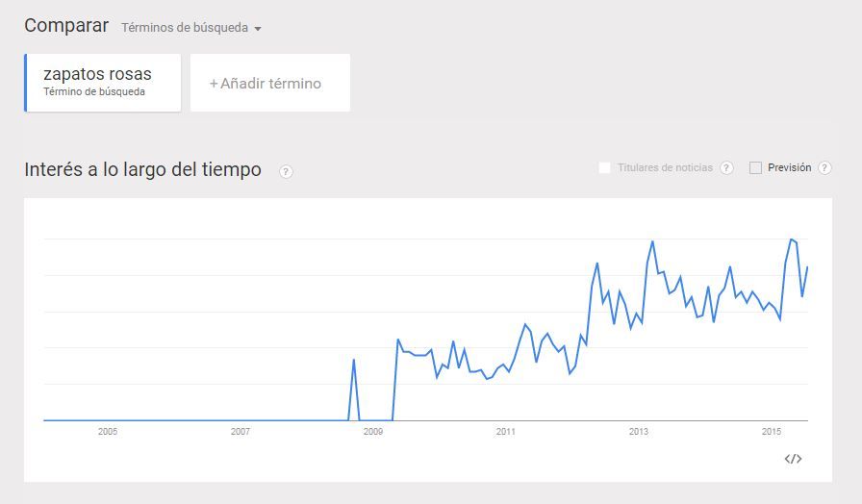Click the isolated spike on the line before 2009
The width and height of the screenshot is (862, 504).
354,360
